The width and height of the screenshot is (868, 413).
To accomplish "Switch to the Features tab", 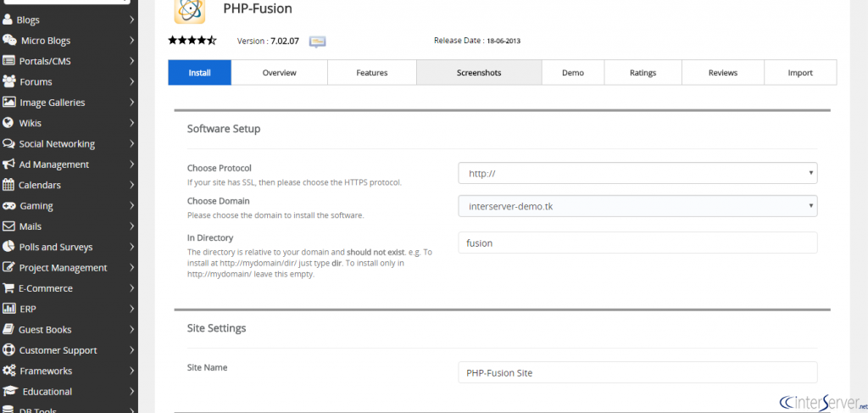I will click(x=372, y=73).
